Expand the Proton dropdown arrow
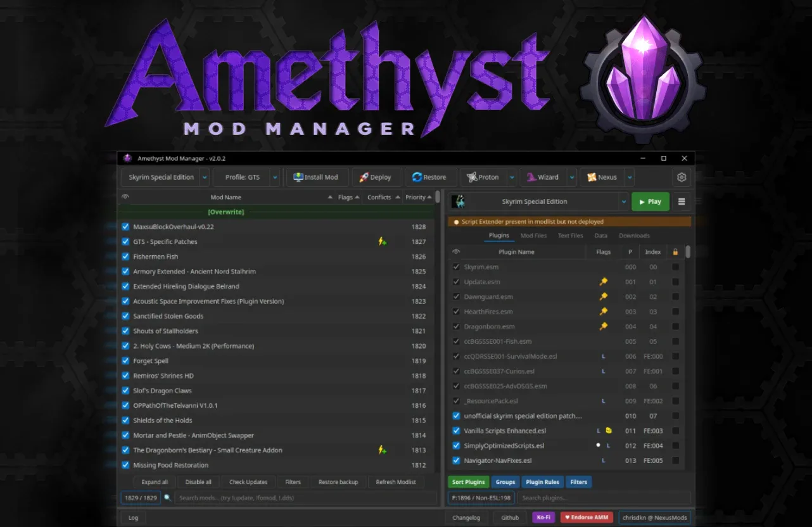 [x=512, y=177]
